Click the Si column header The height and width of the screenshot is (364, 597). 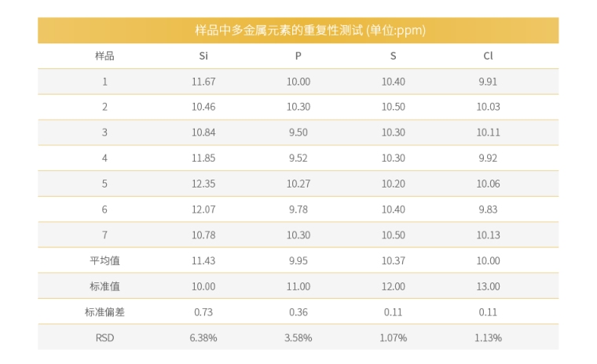click(203, 56)
